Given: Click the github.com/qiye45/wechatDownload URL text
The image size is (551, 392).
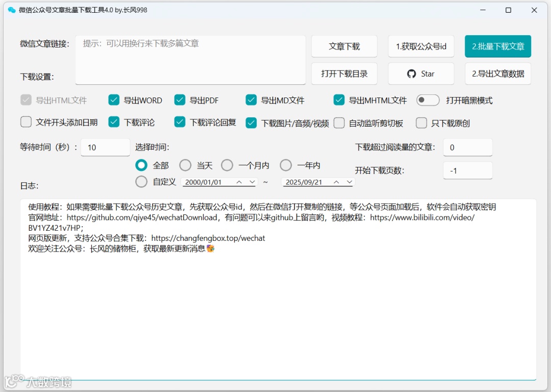Looking at the screenshot, I should pyautogui.click(x=142, y=217).
